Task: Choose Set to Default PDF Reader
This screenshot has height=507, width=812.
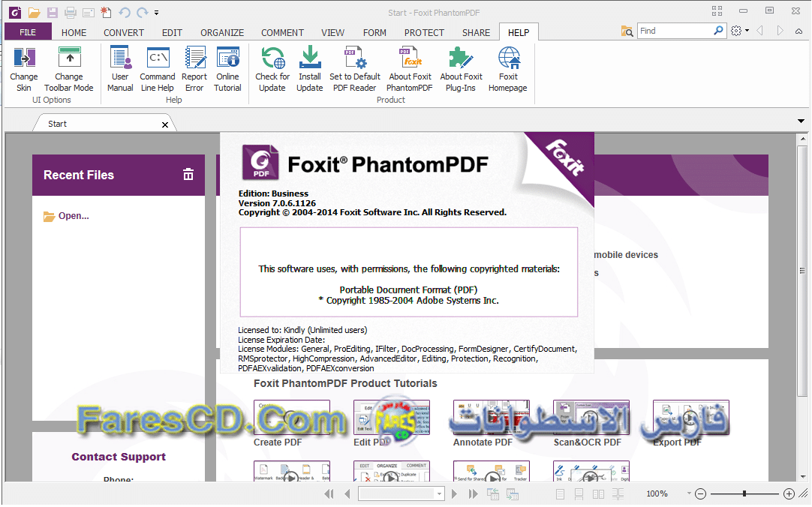Action: point(355,69)
